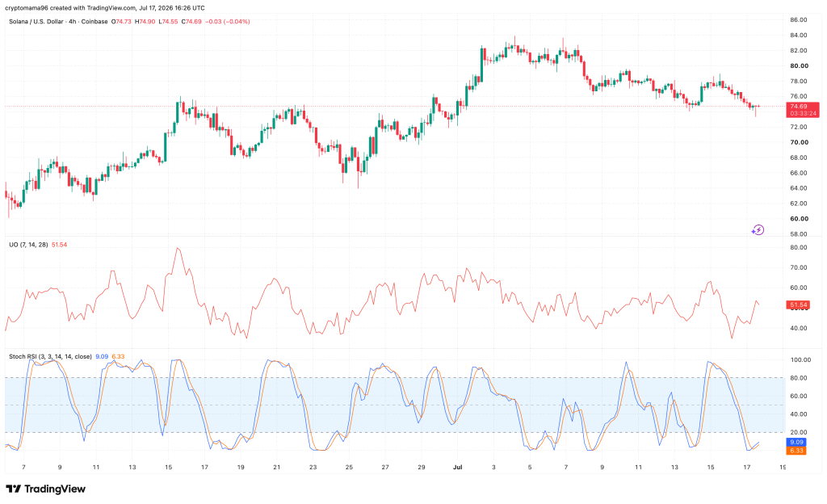
Task: Click date 15 in July on time axis
Action: tap(711, 467)
